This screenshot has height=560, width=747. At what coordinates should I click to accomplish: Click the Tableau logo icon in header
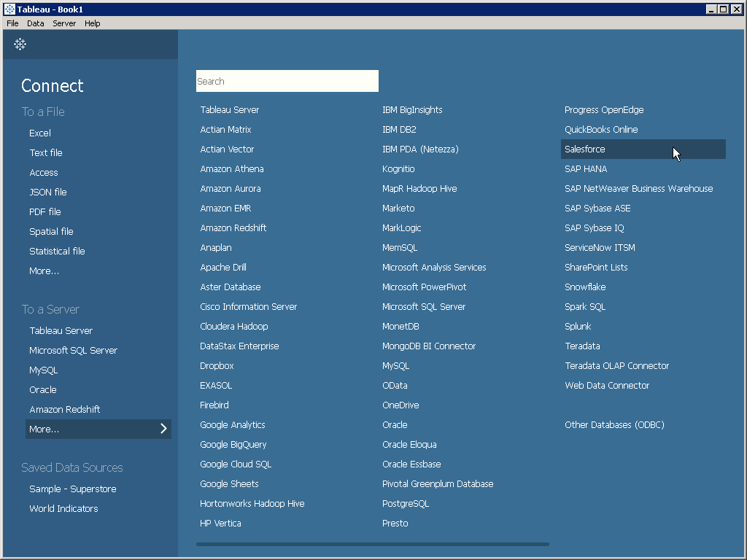click(20, 44)
